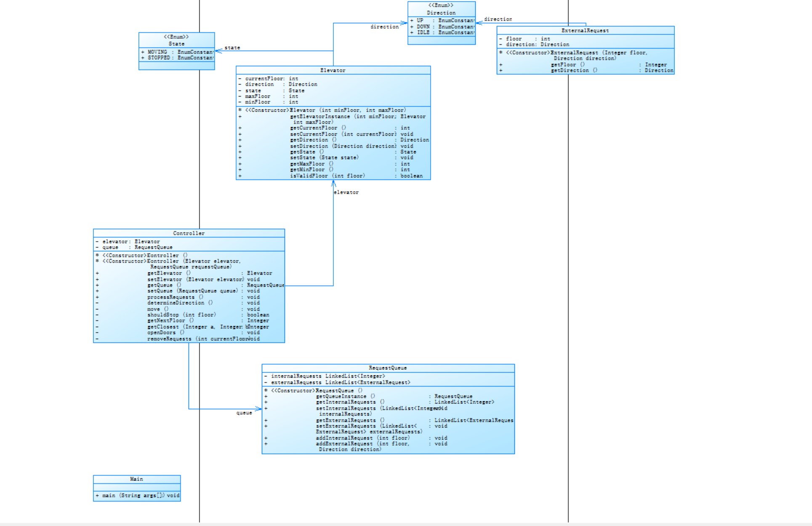Select the ExternalRequest class title
Image resolution: width=812 pixels, height=526 pixels.
585,31
